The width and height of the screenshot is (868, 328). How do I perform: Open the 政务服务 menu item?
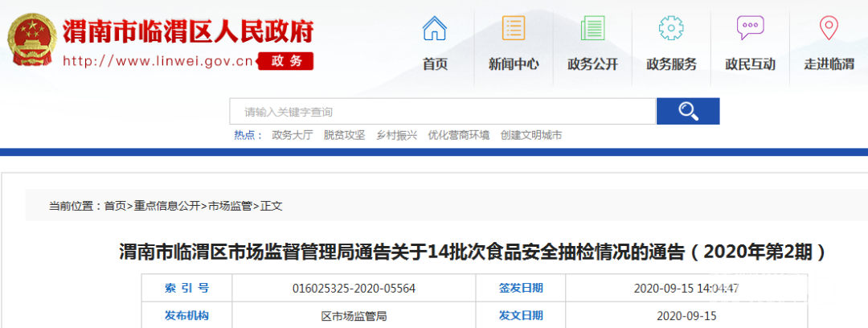[x=671, y=64]
